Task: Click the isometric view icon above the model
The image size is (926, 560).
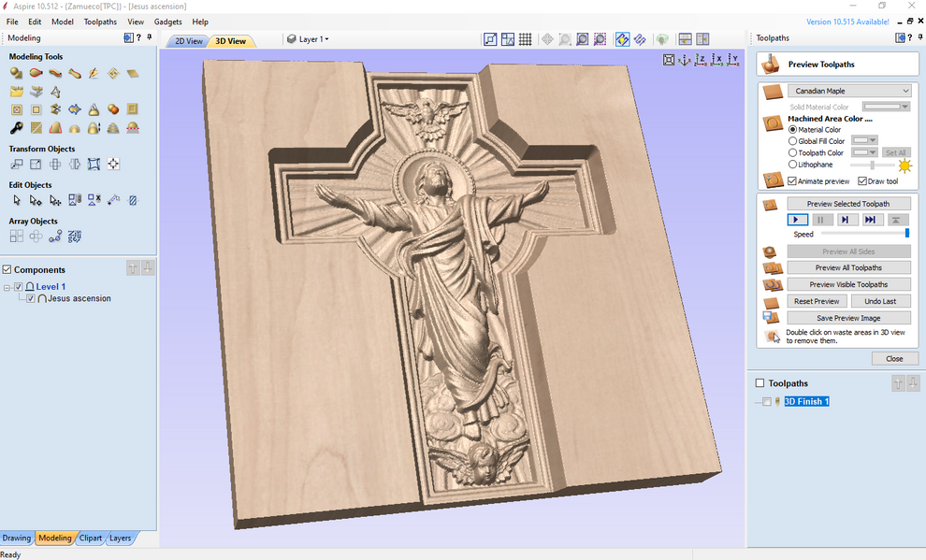Action: [x=684, y=60]
